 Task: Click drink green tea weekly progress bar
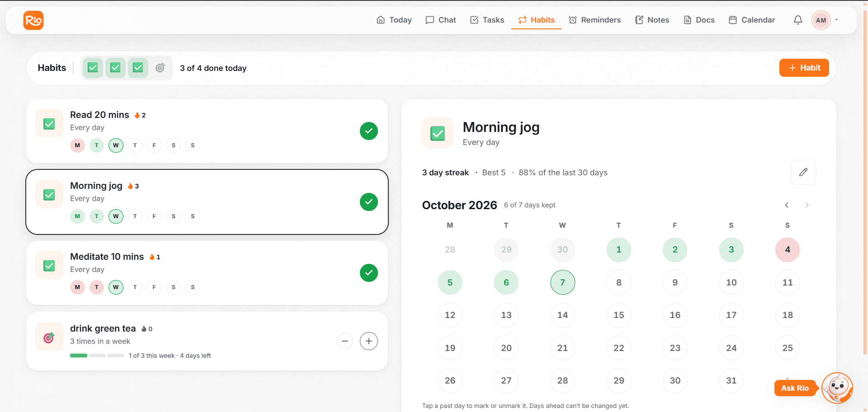tap(97, 356)
